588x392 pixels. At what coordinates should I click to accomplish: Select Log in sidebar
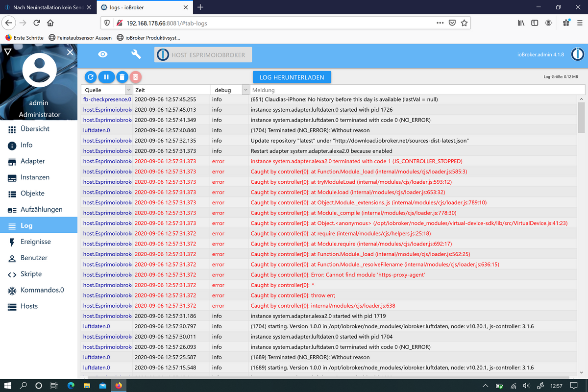click(39, 226)
